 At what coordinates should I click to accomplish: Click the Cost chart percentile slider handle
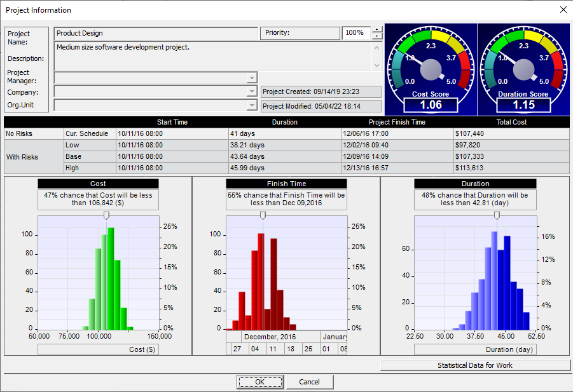[106, 215]
